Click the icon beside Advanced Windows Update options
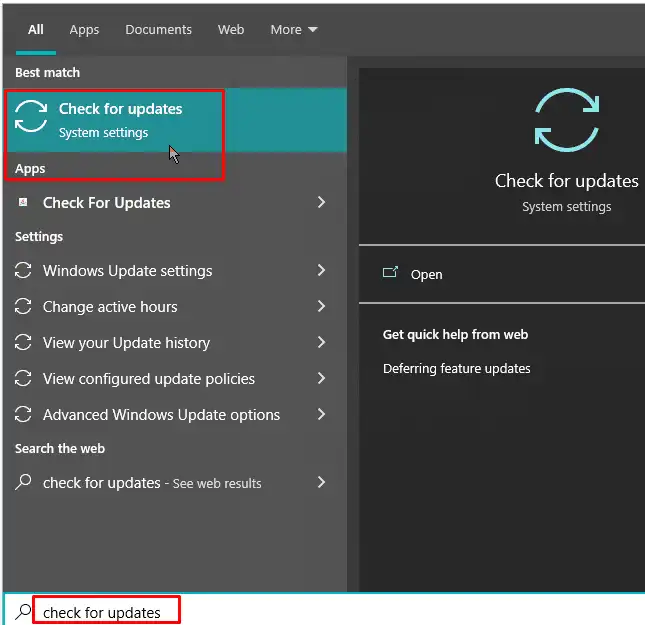Image resolution: width=645 pixels, height=625 pixels. 23,415
